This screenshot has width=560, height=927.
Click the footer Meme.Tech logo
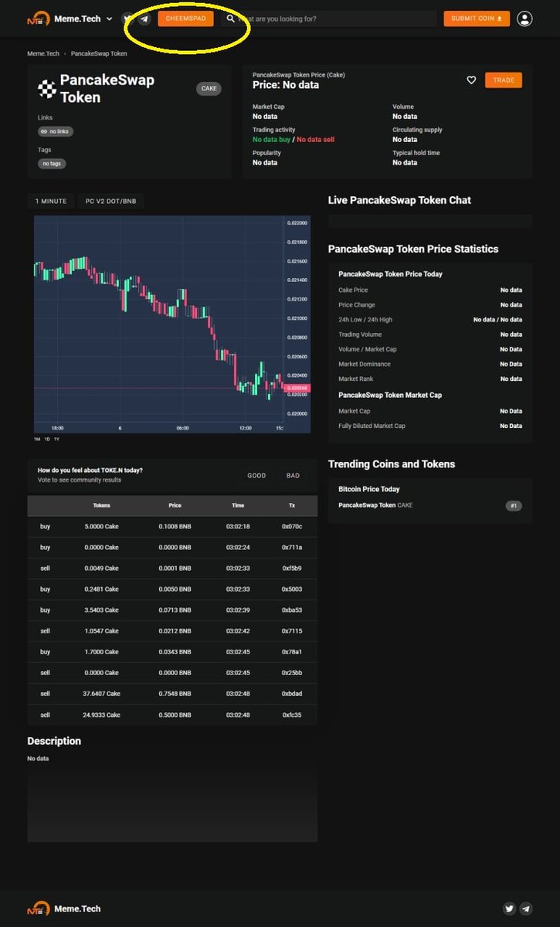pos(64,908)
